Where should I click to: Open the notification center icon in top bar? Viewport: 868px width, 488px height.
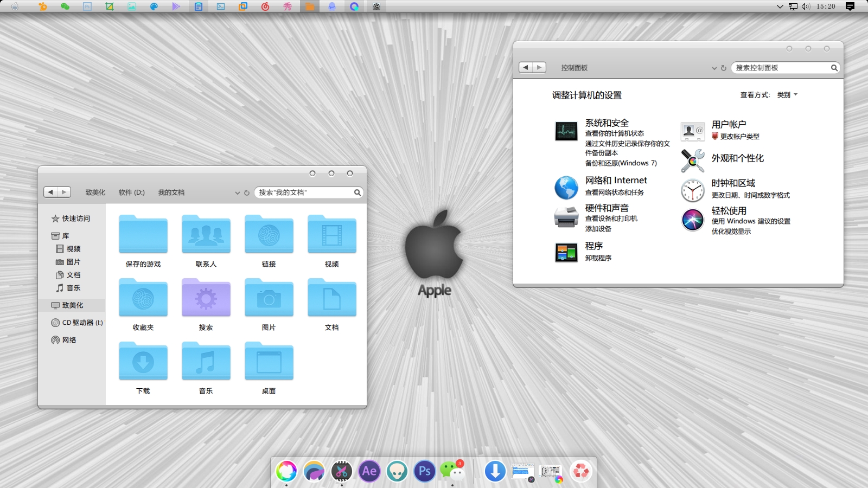[x=850, y=7]
